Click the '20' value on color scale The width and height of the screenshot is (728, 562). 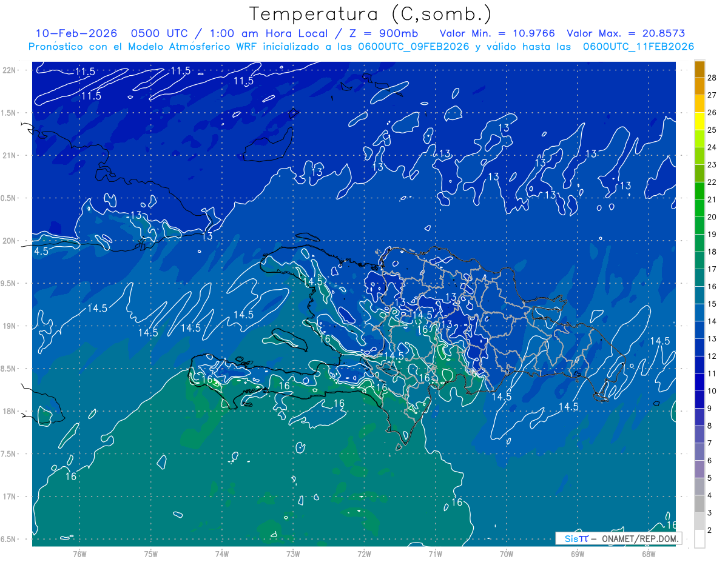point(712,217)
